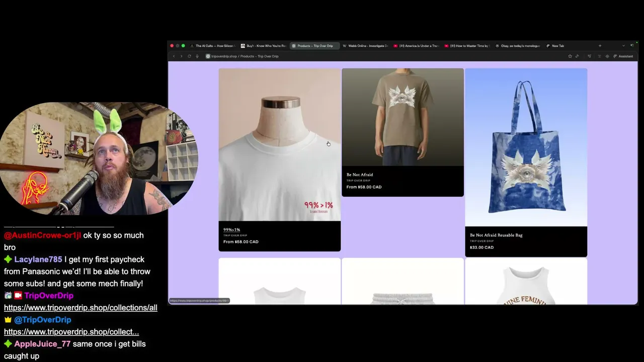The image size is (644, 362).
Task: Open the 'How to Master Time' tab
Action: click(467, 46)
